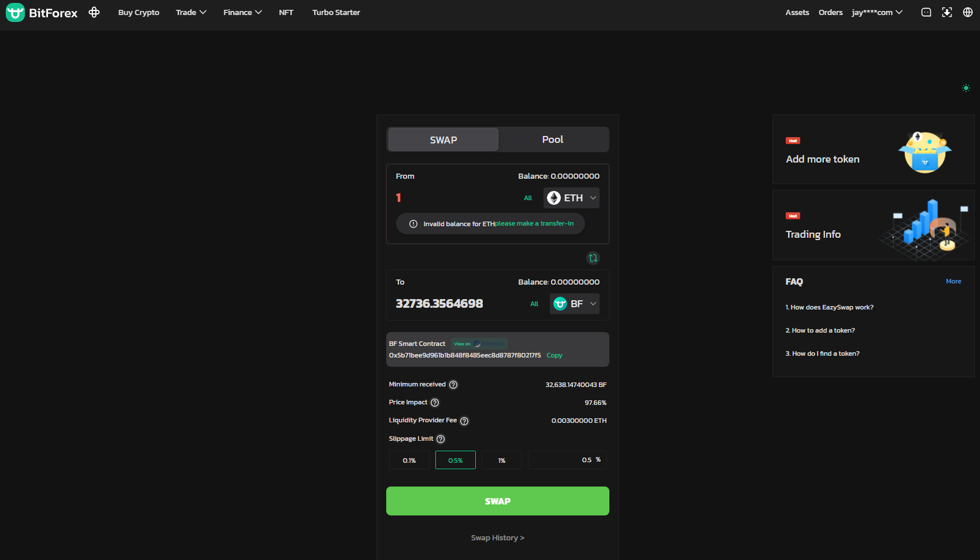Screen dimensions: 980x560
Task: Show Minimum received help tooltip icon
Action: 453,385
